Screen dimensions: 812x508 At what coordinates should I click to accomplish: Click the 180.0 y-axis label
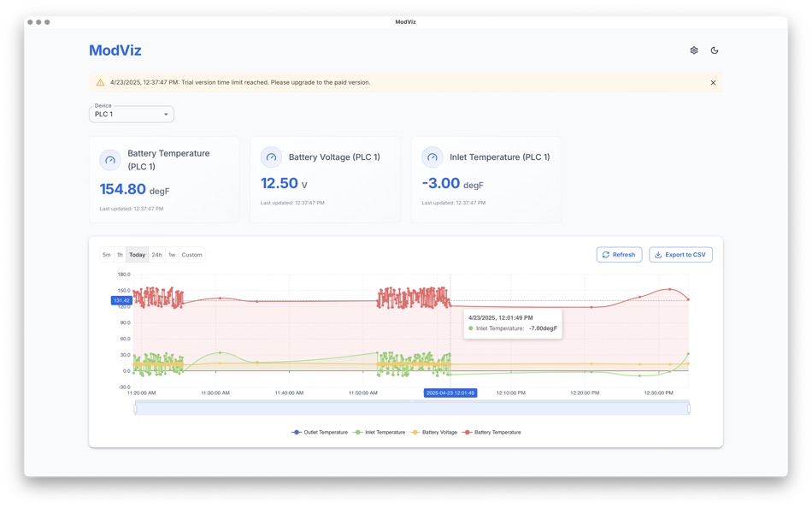click(124, 275)
